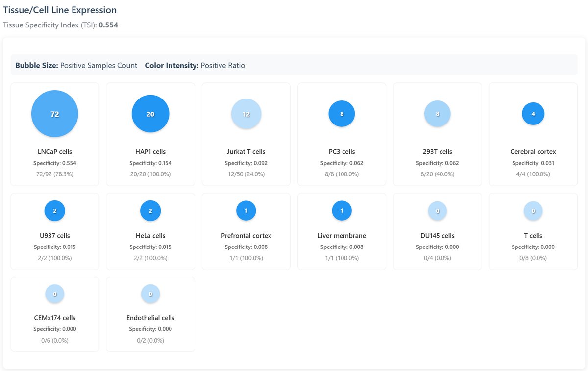Select the HAP1 cells bubble showing 20

(x=150, y=114)
